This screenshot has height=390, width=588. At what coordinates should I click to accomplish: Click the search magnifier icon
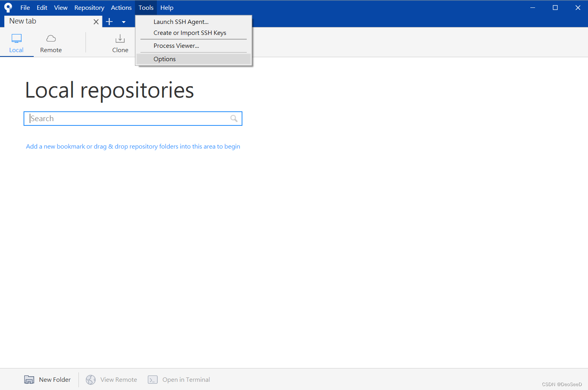[x=234, y=118]
